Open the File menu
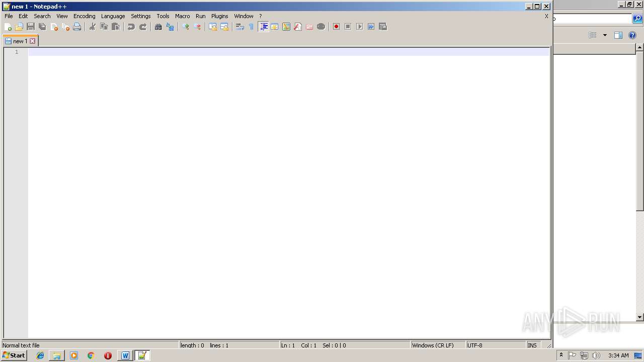The height and width of the screenshot is (362, 644). (9, 16)
